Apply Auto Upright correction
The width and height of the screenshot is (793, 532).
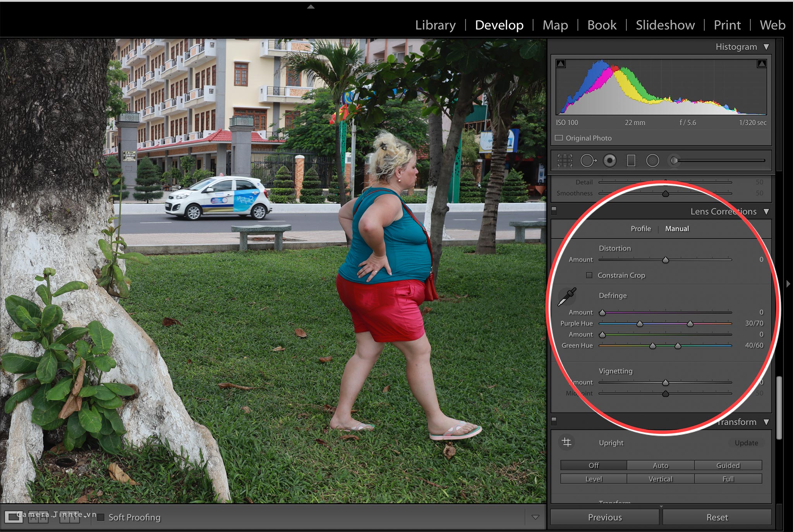[x=661, y=465]
